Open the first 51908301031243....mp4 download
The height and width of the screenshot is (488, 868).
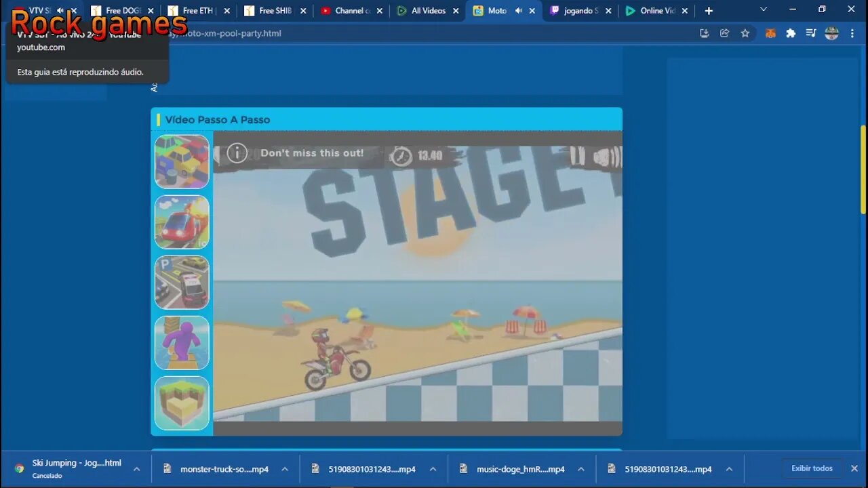pos(372,469)
